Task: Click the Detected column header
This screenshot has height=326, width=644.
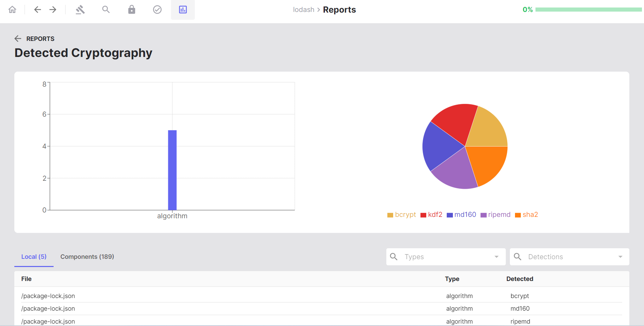Action: (x=520, y=279)
